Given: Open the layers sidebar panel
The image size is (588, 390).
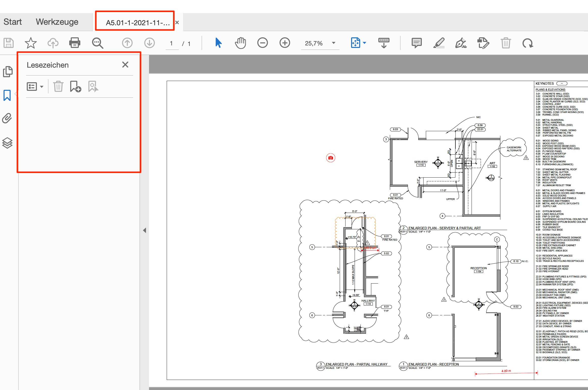Looking at the screenshot, I should click(x=7, y=143).
